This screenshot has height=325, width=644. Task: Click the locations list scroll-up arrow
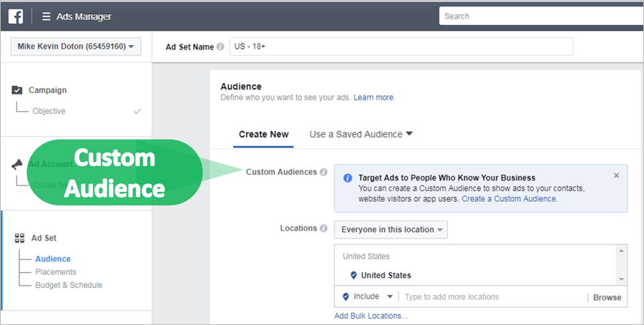[621, 251]
